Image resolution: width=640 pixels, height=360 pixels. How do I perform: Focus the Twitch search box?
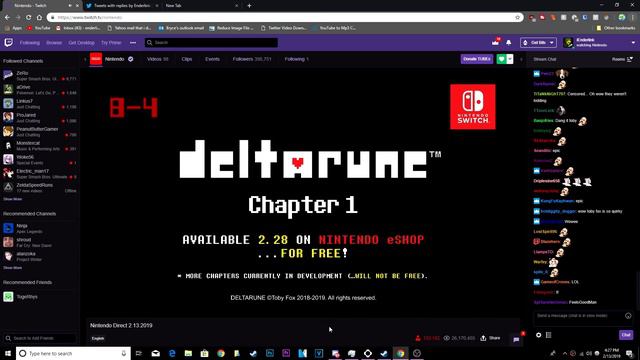[x=211, y=42]
